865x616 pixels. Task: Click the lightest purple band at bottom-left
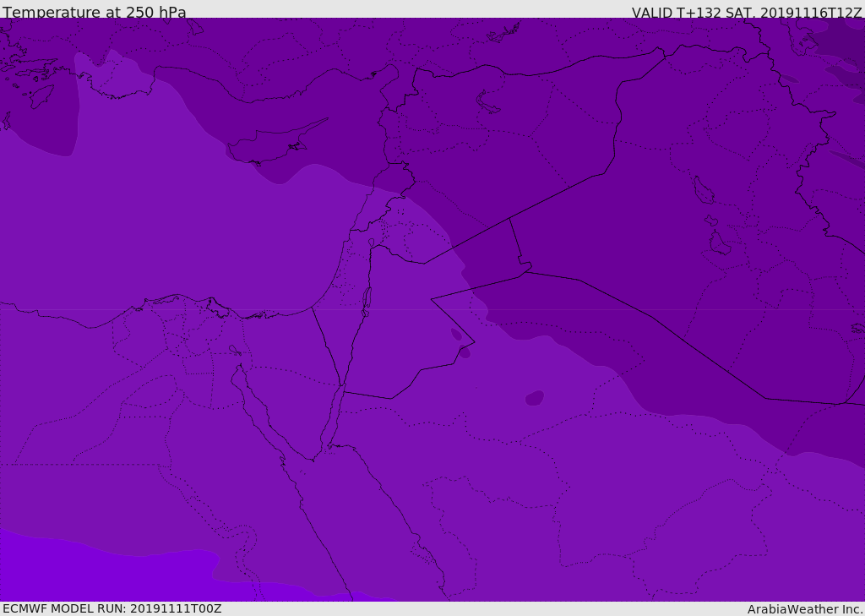pos(84,575)
